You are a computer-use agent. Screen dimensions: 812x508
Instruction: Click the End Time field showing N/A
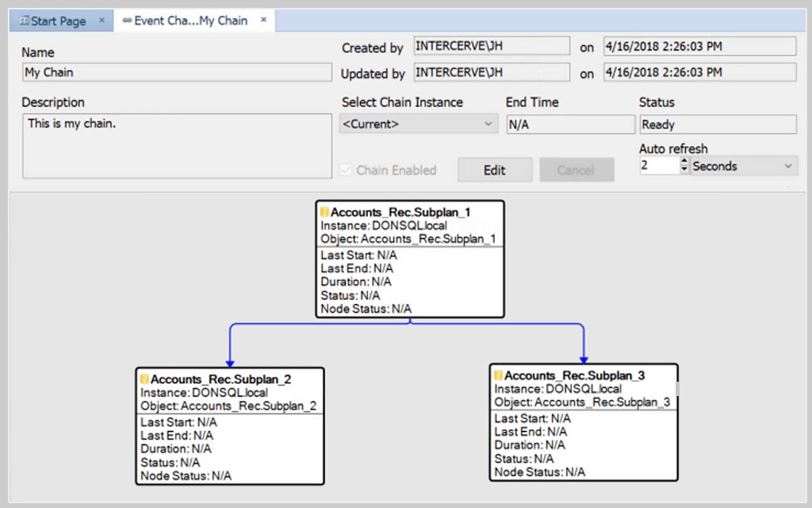(570, 125)
